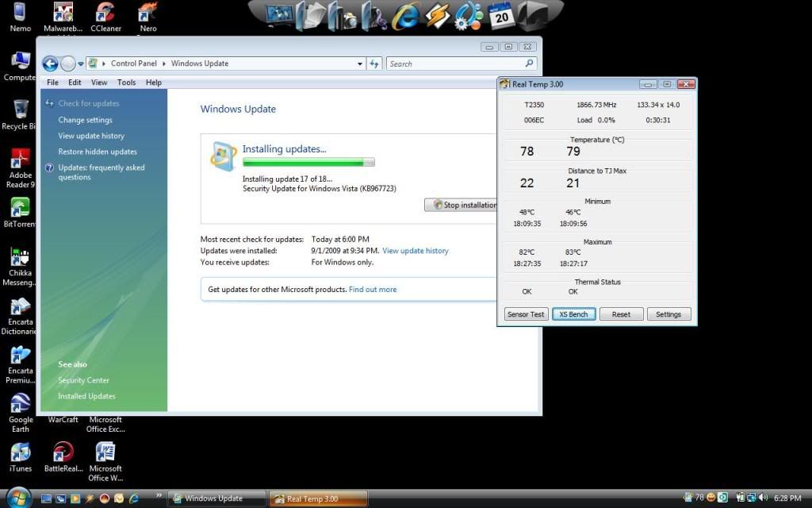Click the Reset button in Real Temp
Viewport: 812px width, 508px height.
[621, 314]
